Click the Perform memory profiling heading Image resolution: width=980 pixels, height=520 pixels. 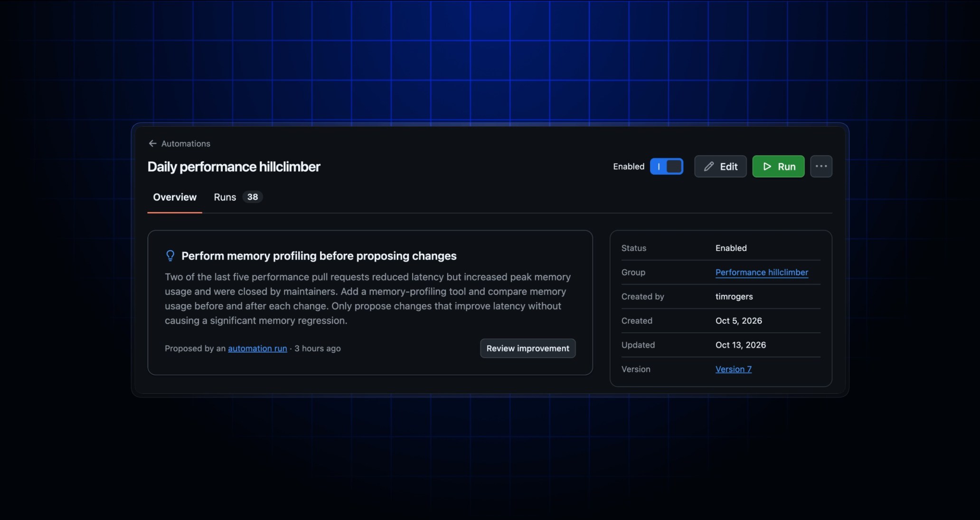[319, 256]
